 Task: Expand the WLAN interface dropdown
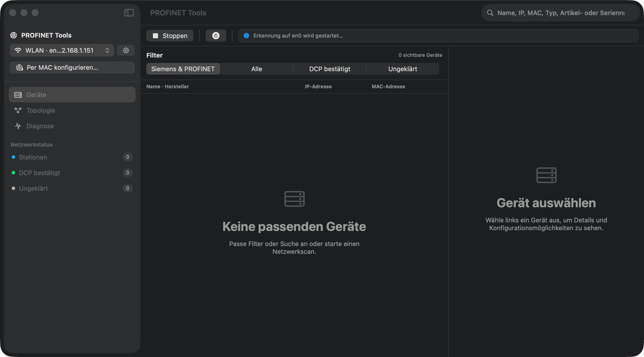(x=62, y=50)
